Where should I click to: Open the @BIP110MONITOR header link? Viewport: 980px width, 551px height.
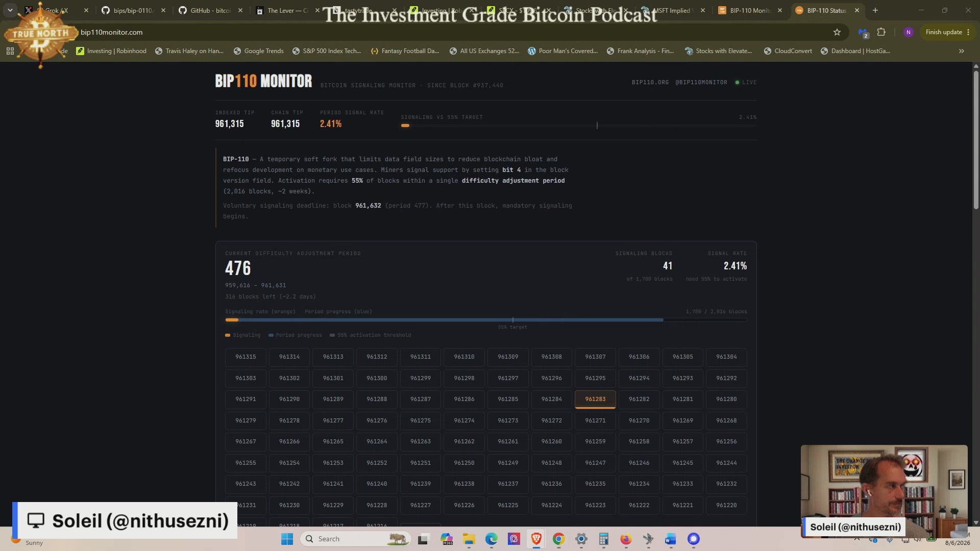pyautogui.click(x=701, y=82)
